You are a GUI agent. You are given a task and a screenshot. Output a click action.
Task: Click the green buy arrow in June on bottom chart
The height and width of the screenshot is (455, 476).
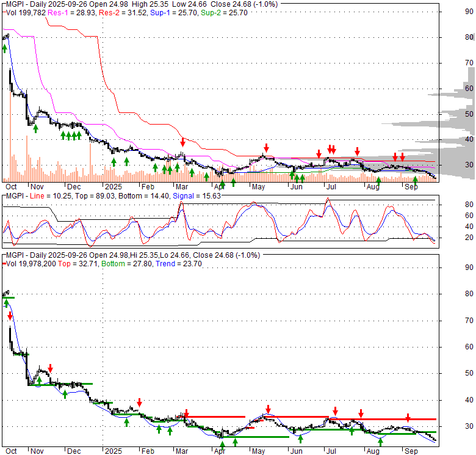click(300, 439)
